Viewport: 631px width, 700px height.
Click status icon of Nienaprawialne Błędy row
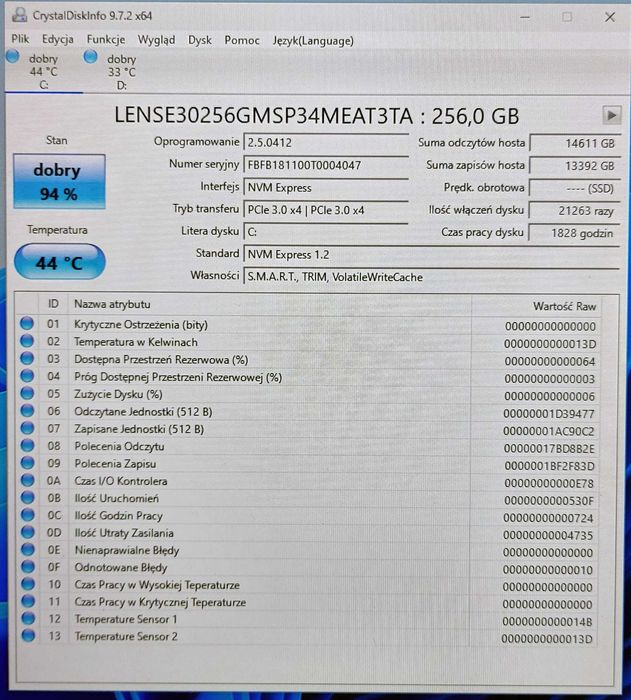click(x=28, y=549)
